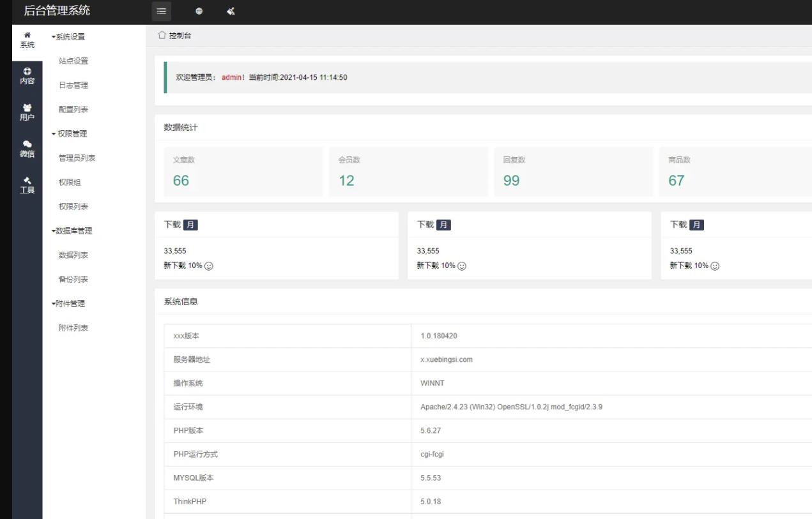Click the 后台管理系统 title logo
Image resolution: width=812 pixels, height=519 pixels.
tap(57, 11)
